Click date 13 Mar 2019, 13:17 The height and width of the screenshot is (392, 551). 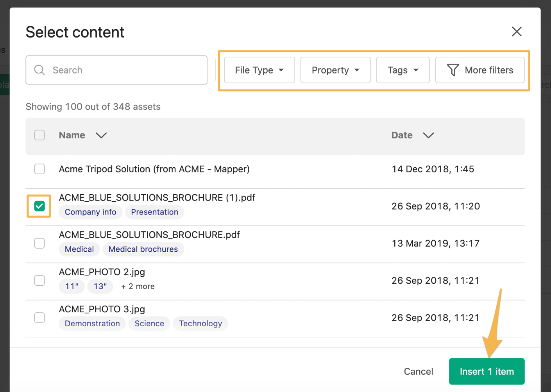[x=435, y=243]
